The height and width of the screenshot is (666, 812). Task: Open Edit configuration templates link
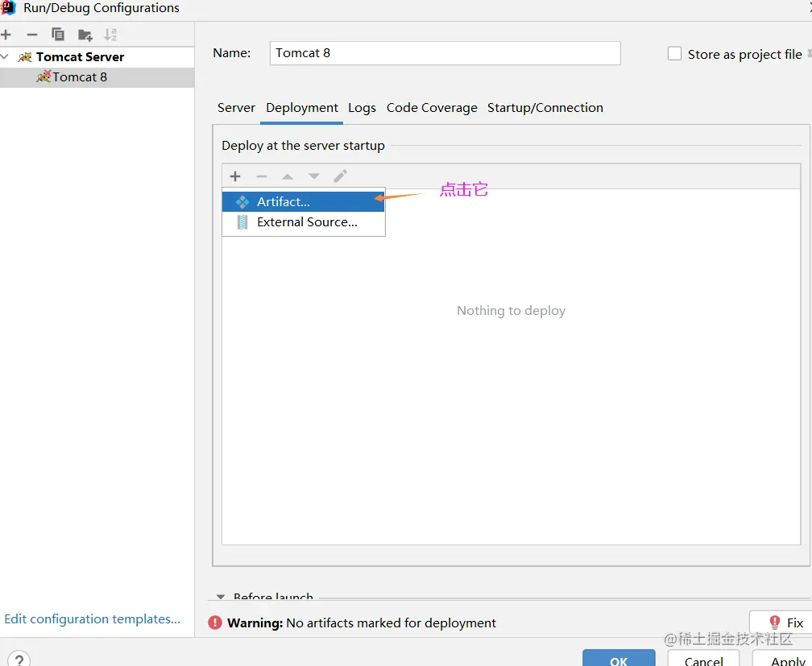pyautogui.click(x=92, y=618)
